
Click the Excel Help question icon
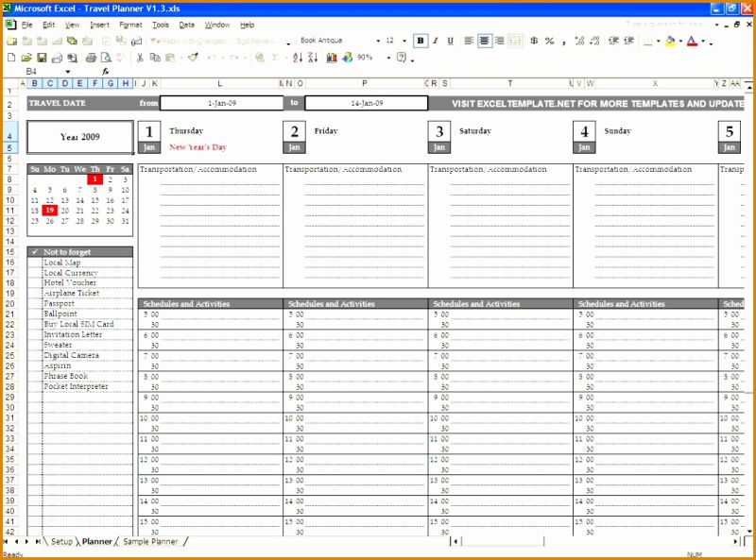401,58
